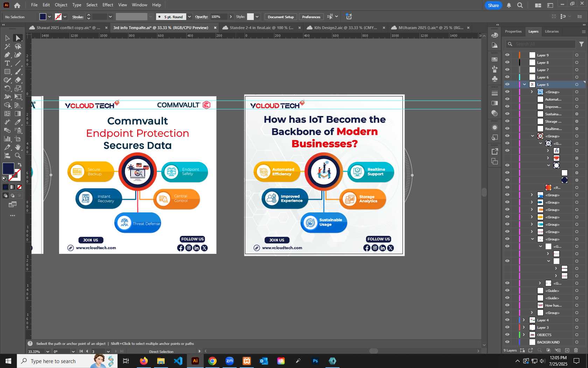
Task: Open the File menu
Action: point(34,5)
